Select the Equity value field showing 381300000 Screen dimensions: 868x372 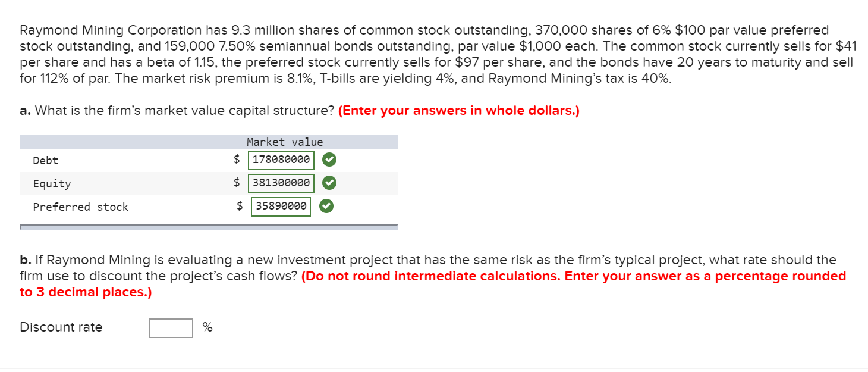click(x=281, y=183)
